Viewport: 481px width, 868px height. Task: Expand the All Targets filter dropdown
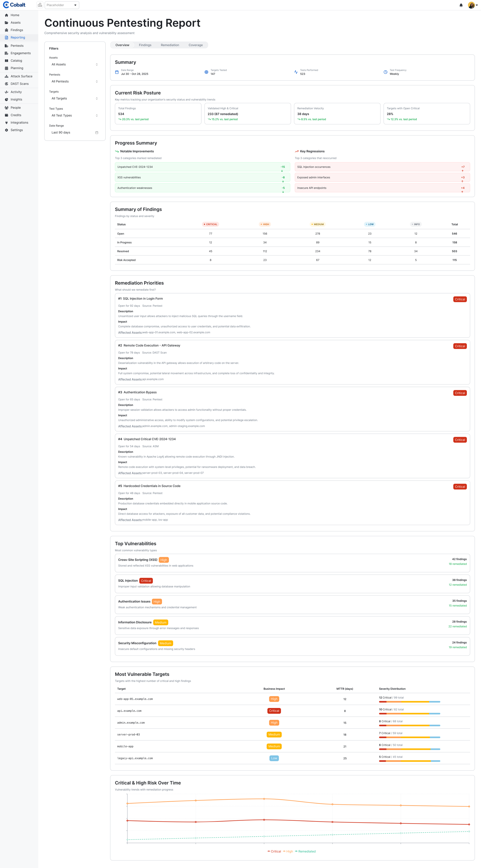pos(75,98)
